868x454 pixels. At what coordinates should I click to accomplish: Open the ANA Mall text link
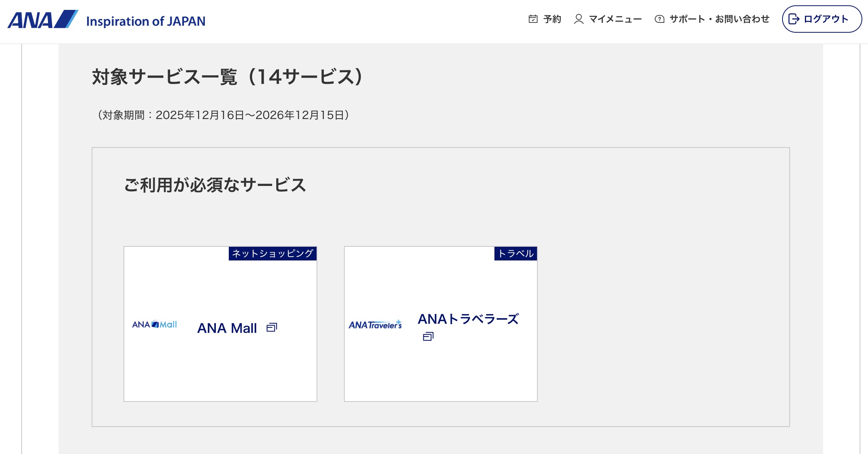pos(227,328)
